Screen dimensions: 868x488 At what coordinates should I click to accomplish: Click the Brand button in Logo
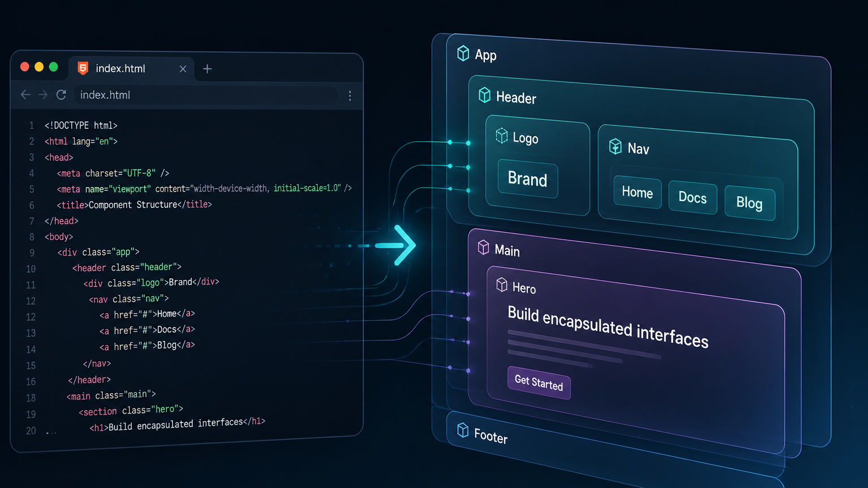click(528, 180)
